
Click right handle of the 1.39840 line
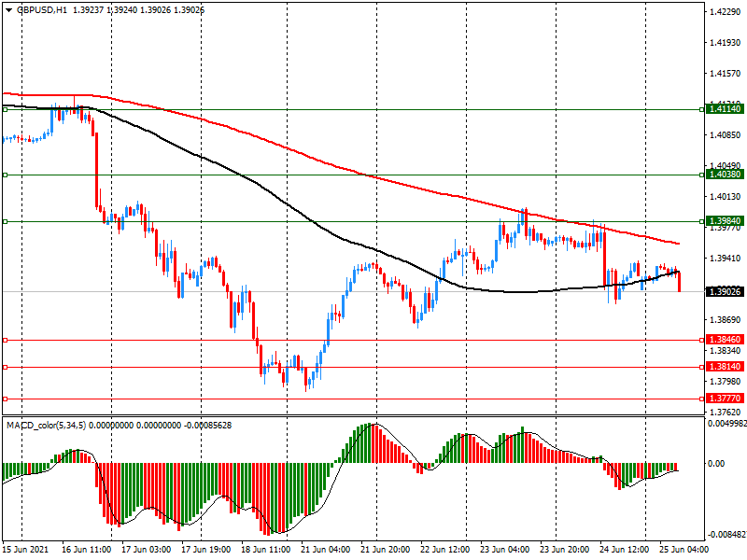(702, 222)
